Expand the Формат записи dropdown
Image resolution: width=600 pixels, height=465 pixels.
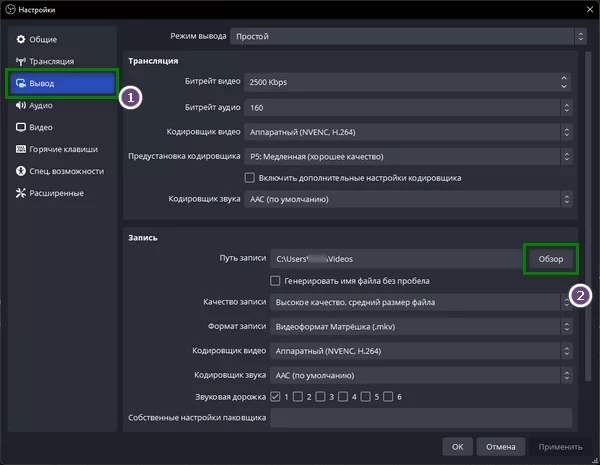pyautogui.click(x=421, y=326)
